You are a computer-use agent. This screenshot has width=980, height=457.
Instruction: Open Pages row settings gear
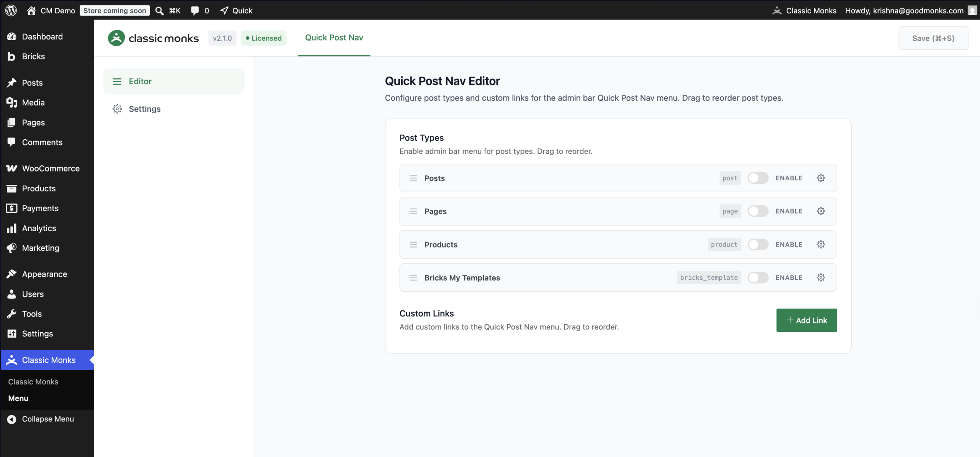tap(821, 211)
